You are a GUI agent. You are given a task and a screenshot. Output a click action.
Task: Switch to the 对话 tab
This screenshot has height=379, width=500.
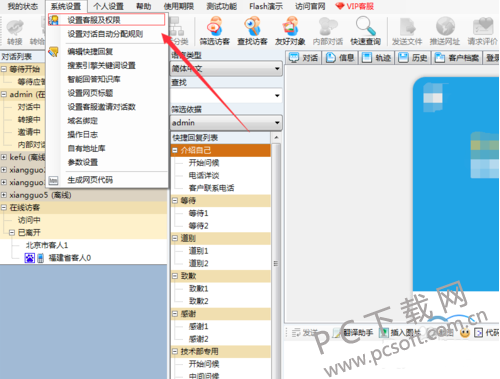303,58
